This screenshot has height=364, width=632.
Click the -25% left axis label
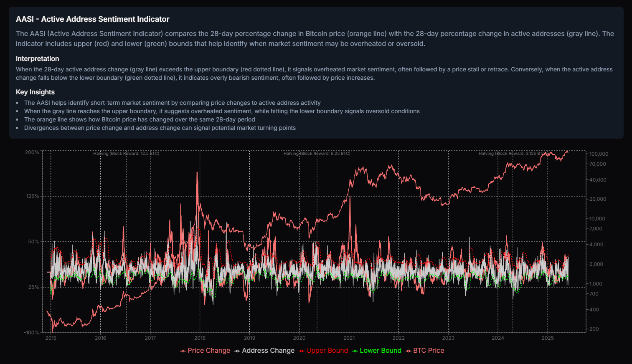pyautogui.click(x=33, y=287)
